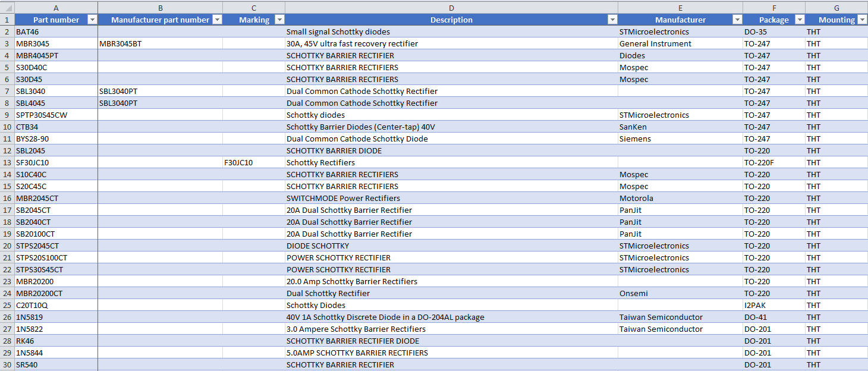The width and height of the screenshot is (868, 371).
Task: Open the Mounting column filter dropdown
Action: 862,20
